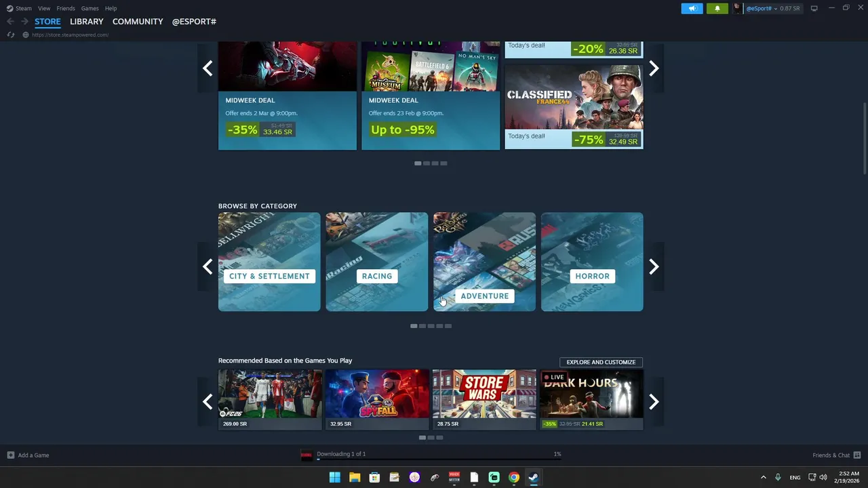Select last recommended carousel page dot
The height and width of the screenshot is (488, 868).
pos(439,438)
